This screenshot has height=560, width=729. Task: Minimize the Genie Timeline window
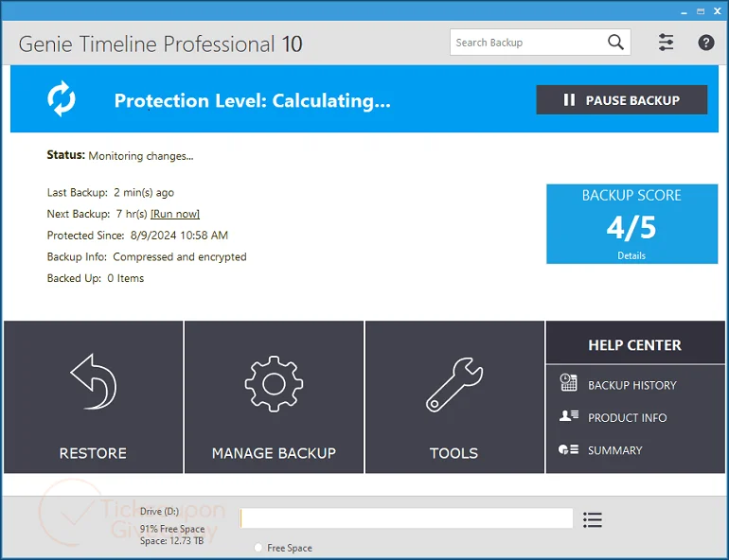point(684,11)
